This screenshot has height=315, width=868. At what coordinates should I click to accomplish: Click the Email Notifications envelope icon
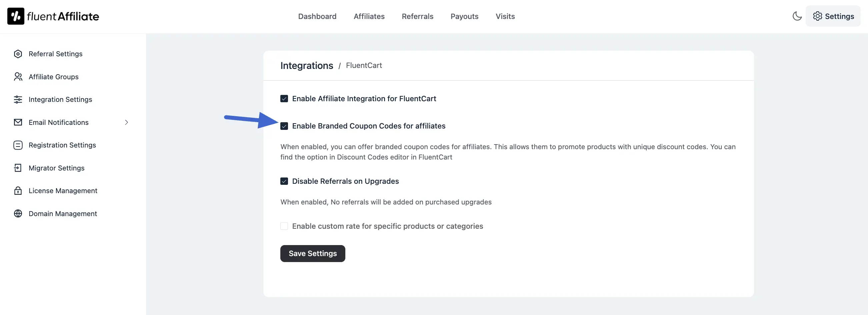pyautogui.click(x=18, y=123)
